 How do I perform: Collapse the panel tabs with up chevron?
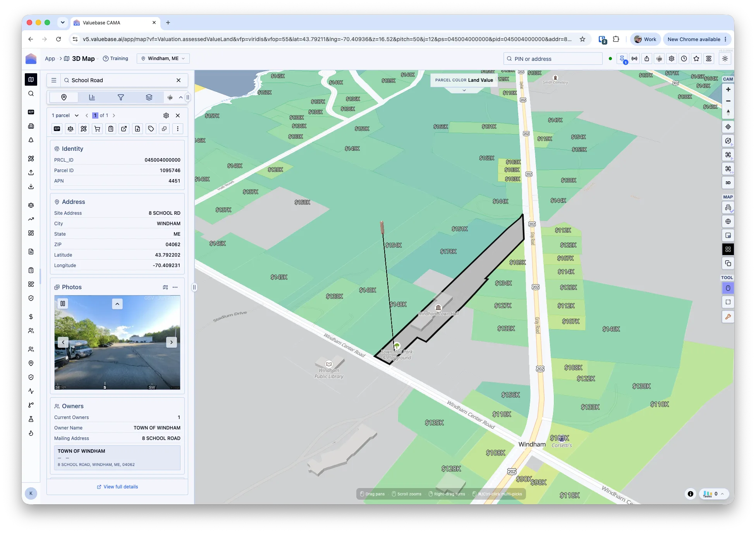tap(181, 98)
